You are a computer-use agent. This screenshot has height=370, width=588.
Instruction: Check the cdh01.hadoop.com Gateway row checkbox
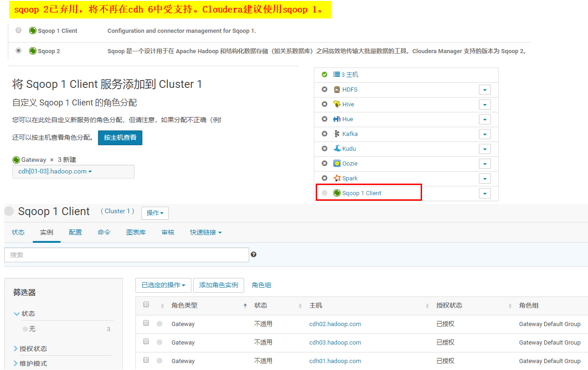coord(146,360)
